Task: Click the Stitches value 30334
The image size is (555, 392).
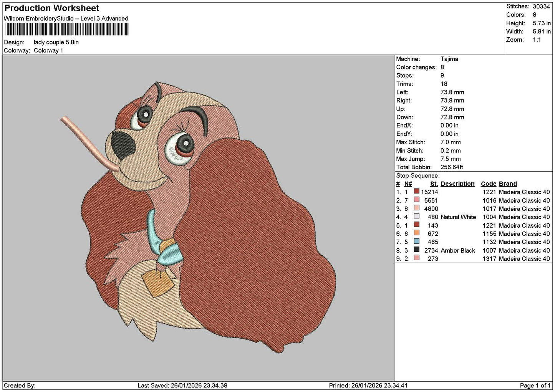Action: (542, 7)
